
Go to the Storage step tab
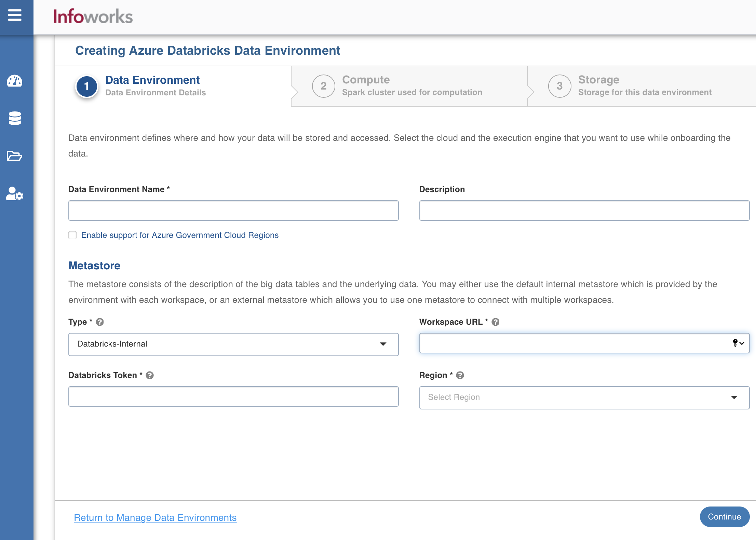click(x=642, y=86)
